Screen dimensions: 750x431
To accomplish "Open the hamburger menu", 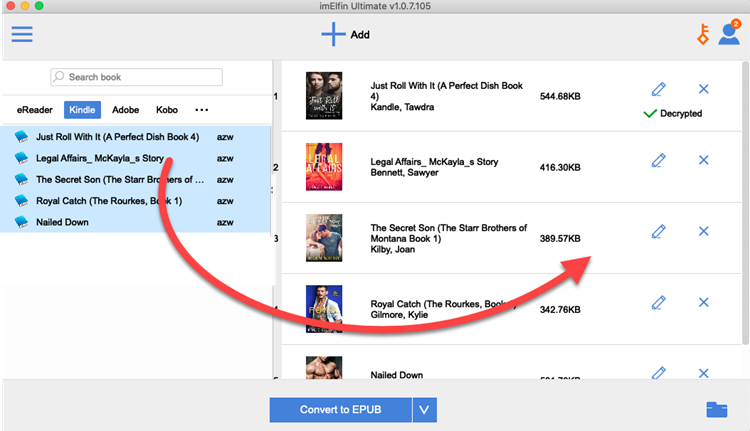I will pos(22,34).
